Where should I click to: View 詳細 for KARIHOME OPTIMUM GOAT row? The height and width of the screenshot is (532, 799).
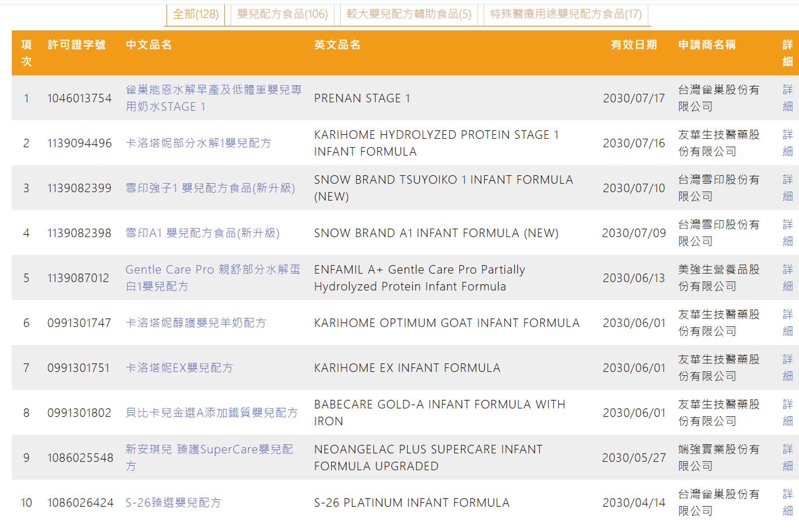tap(788, 322)
